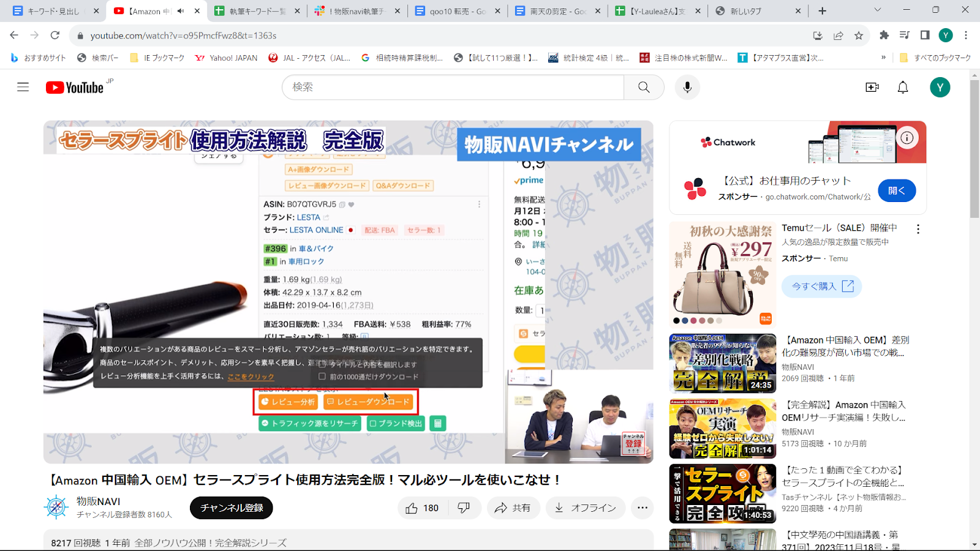Open more actions ellipsis under video
The image size is (980, 551).
pyautogui.click(x=642, y=508)
